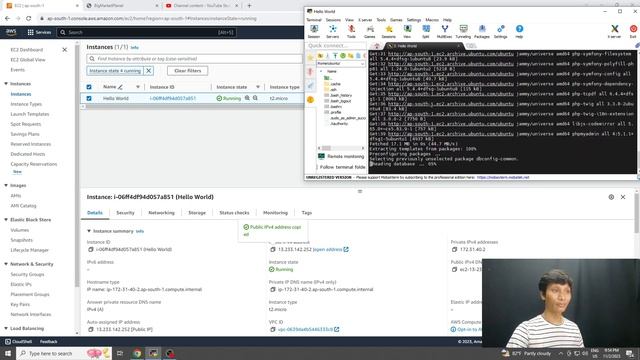Image resolution: width=640 pixels, height=360 pixels.
Task: Open the Tunneling toolbar icon
Action: coord(463,31)
